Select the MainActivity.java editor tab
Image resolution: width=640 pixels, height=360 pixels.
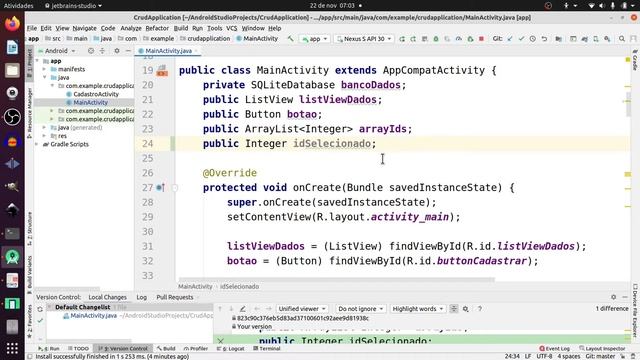point(168,51)
